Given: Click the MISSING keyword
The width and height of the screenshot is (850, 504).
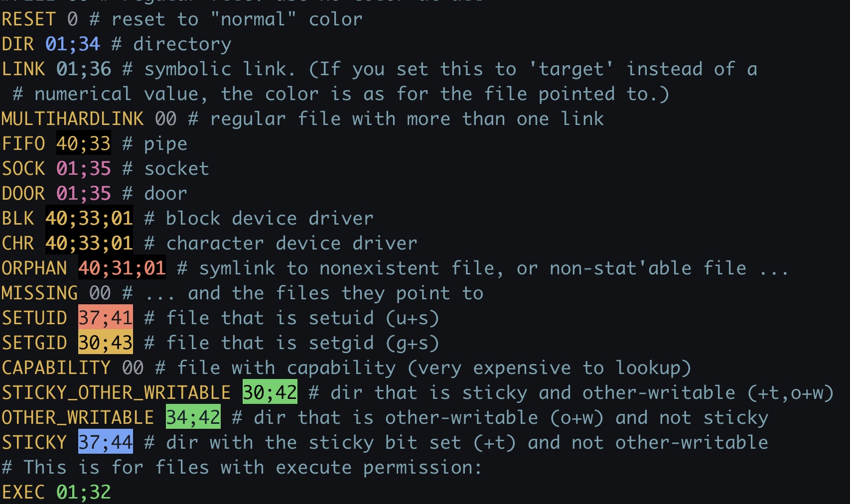Looking at the screenshot, I should pos(40,293).
